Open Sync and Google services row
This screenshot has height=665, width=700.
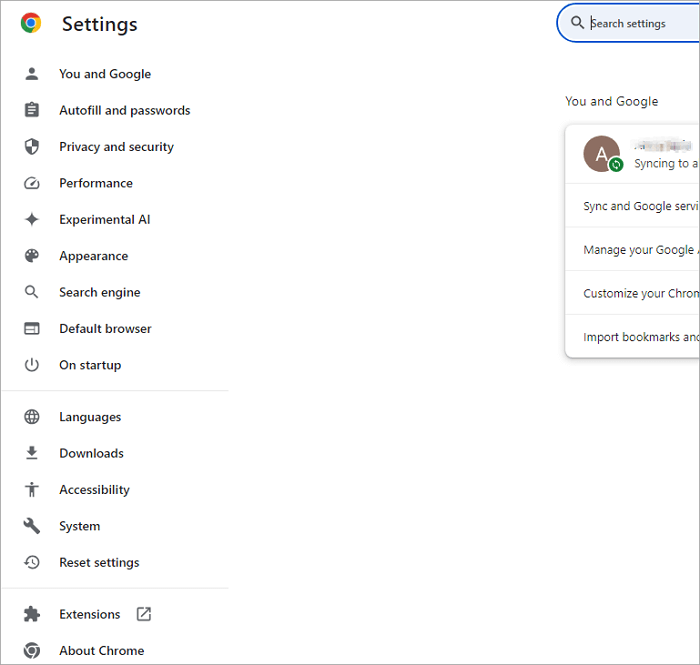click(632, 205)
